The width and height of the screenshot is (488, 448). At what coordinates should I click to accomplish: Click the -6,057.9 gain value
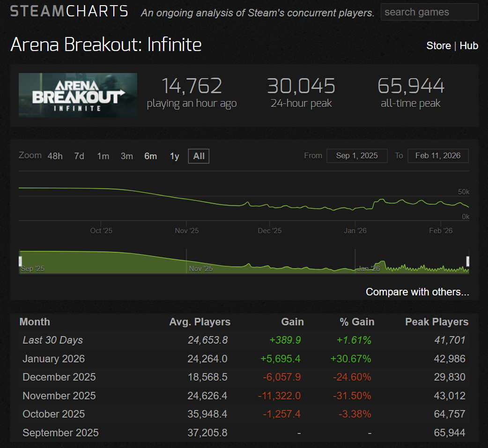click(281, 377)
